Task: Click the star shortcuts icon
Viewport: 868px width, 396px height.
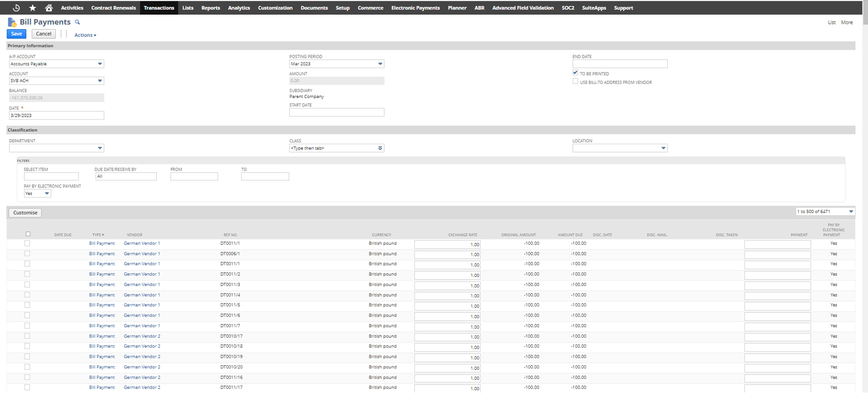Action: coord(33,8)
